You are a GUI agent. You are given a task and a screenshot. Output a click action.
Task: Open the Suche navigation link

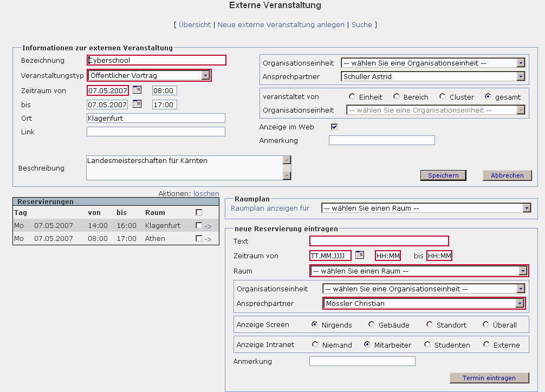pyautogui.click(x=362, y=25)
